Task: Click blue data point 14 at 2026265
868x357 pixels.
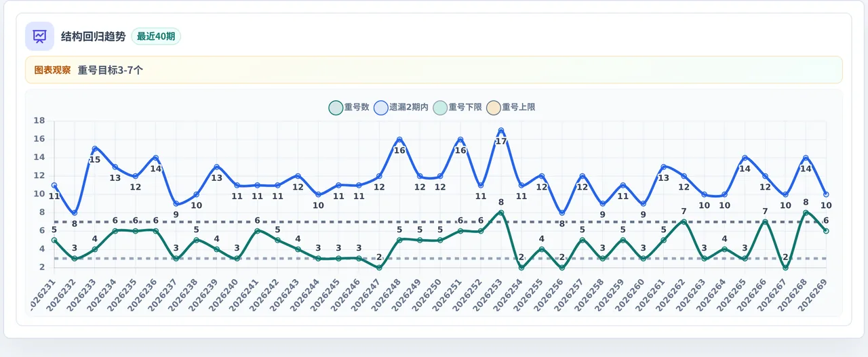Action: [x=745, y=158]
